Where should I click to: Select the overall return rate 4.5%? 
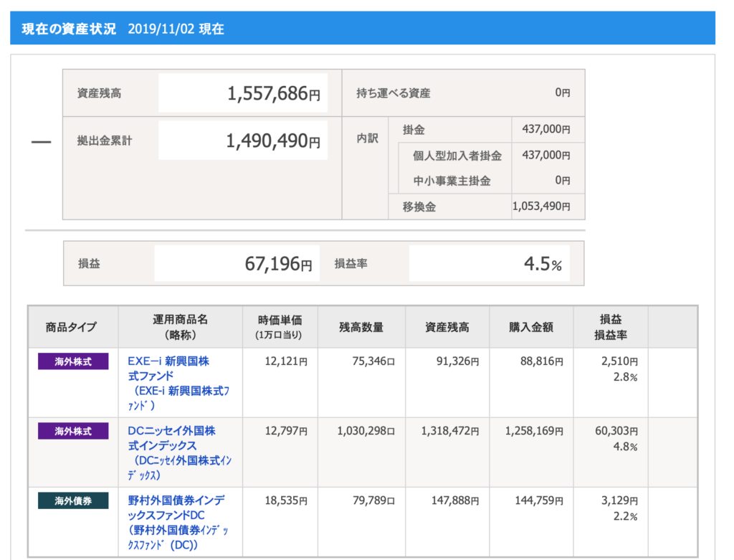(x=543, y=264)
